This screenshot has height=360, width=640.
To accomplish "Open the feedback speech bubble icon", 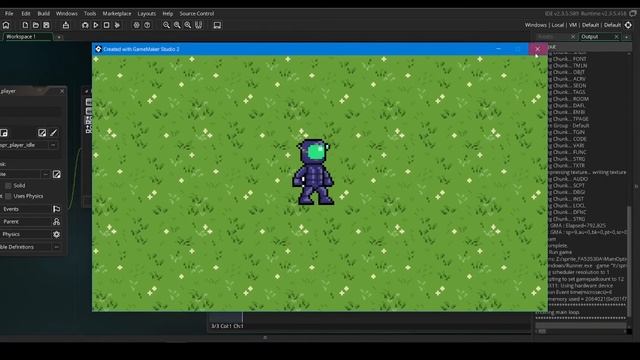I will (x=633, y=13).
